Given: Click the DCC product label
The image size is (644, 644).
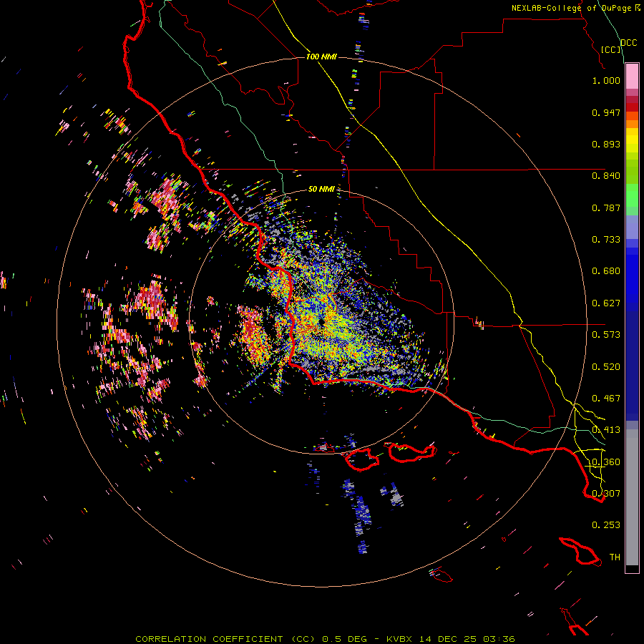Looking at the screenshot, I should coord(628,43).
